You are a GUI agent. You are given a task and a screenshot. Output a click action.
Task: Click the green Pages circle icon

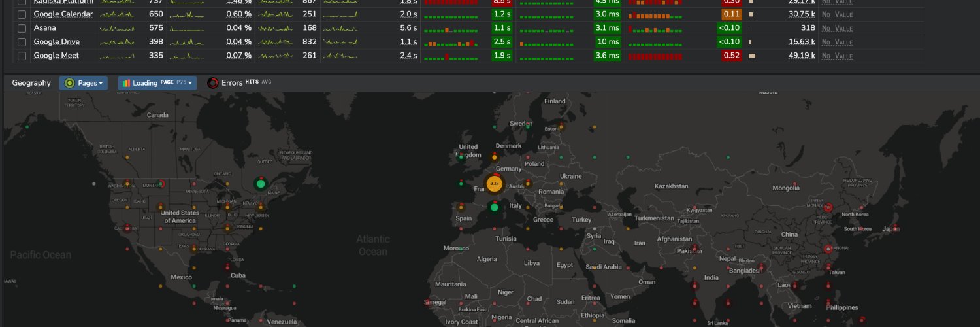70,83
